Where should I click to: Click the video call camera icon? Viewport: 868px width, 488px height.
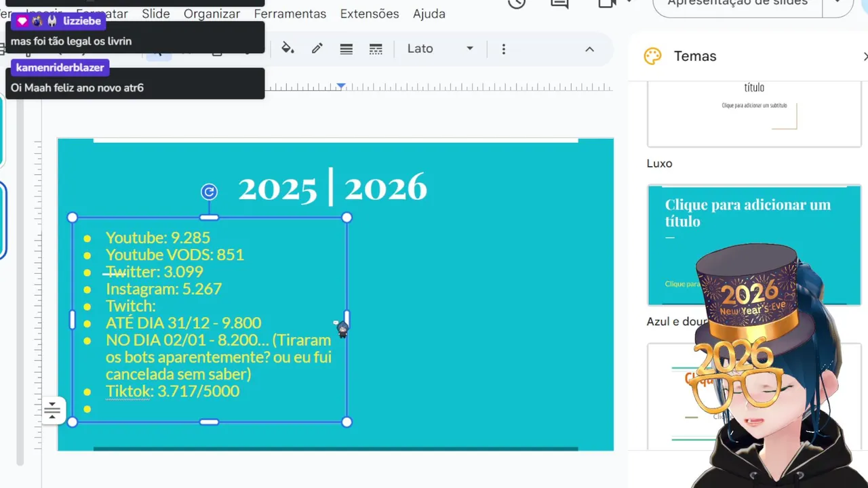click(x=607, y=3)
